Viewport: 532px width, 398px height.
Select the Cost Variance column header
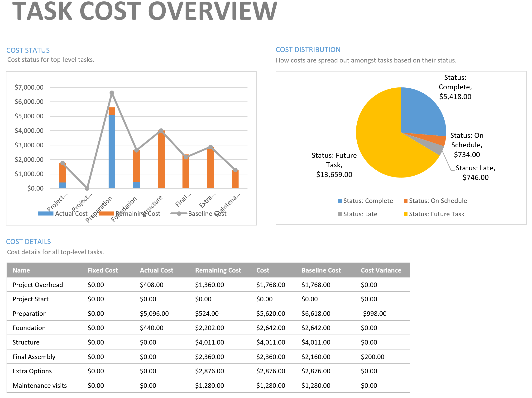381,270
